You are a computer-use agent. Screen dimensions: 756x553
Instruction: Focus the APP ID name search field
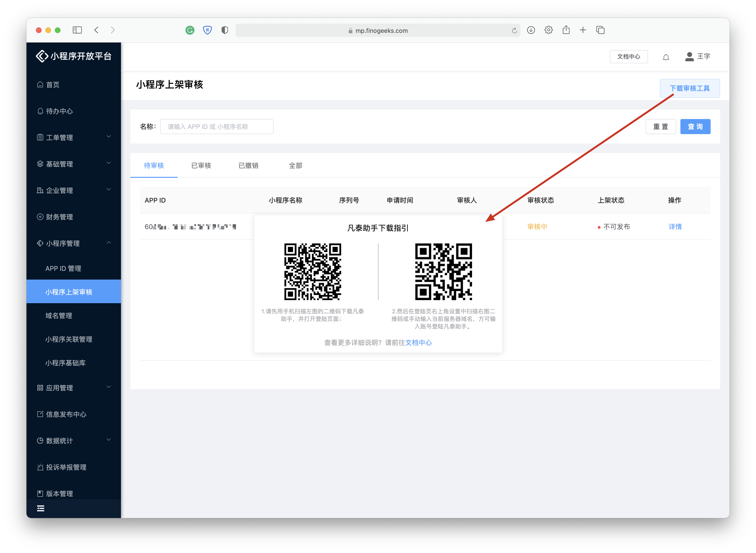217,127
